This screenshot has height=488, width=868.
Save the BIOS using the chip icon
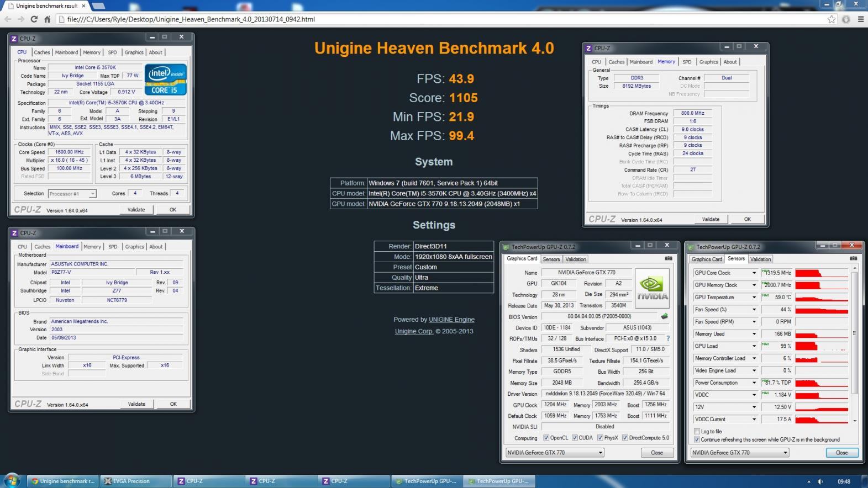pyautogui.click(x=664, y=317)
